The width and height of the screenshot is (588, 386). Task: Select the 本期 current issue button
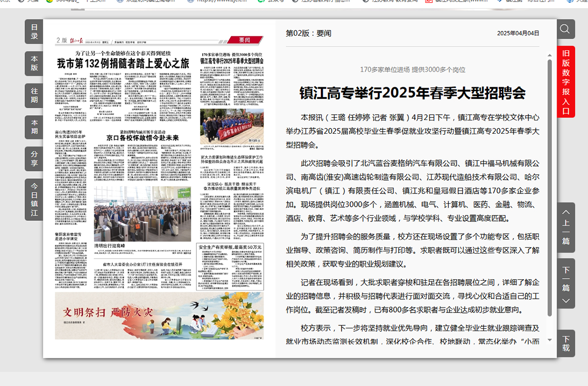pyautogui.click(x=34, y=127)
